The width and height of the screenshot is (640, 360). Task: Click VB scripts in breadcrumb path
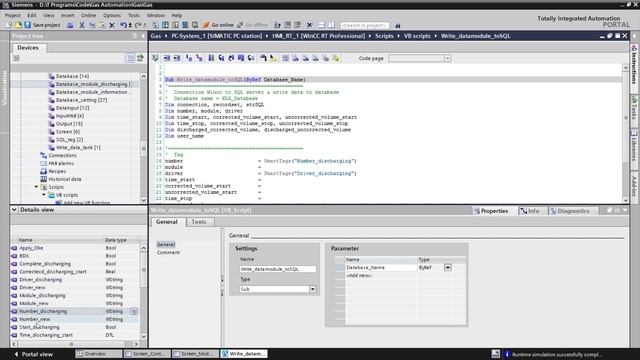pyautogui.click(x=417, y=36)
